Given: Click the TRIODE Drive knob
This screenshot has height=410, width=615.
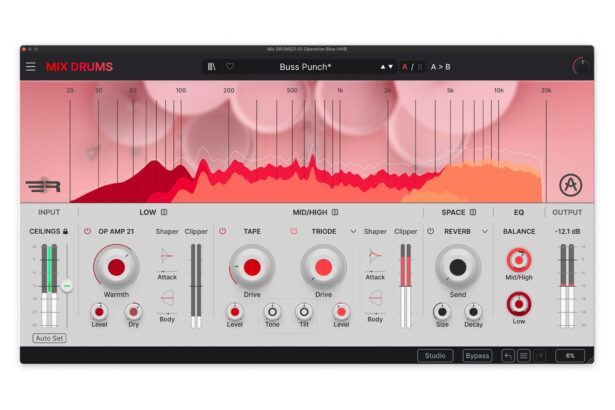Looking at the screenshot, I should pyautogui.click(x=323, y=267).
